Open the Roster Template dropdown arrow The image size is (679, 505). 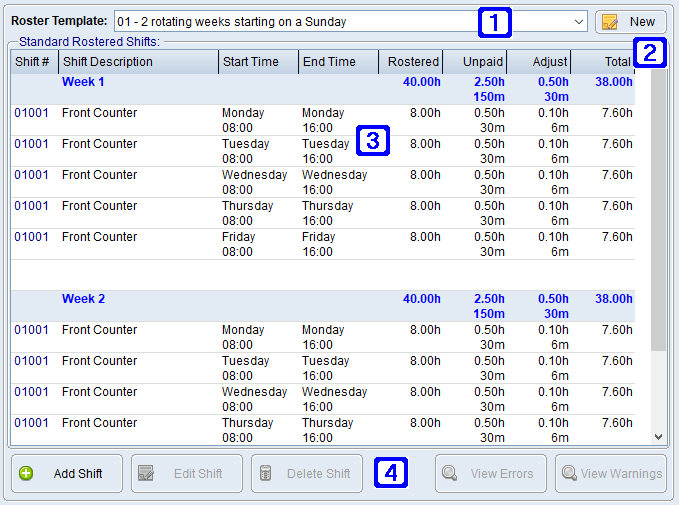coord(580,21)
